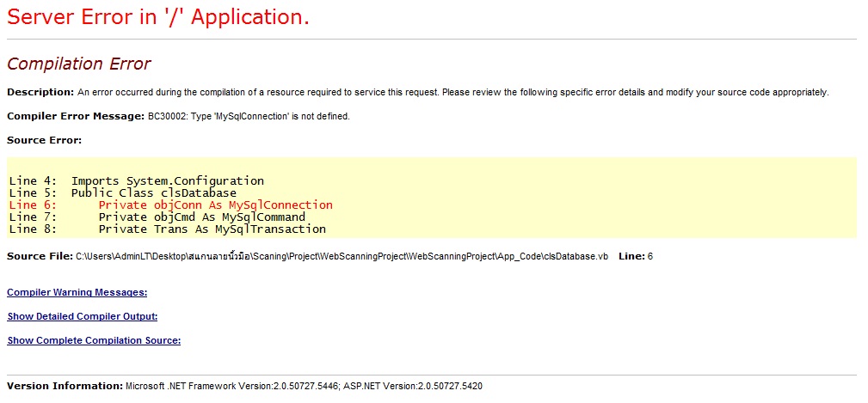Click the 'Compilation Error' subheading
Image resolution: width=868 pixels, height=403 pixels.
[x=78, y=64]
